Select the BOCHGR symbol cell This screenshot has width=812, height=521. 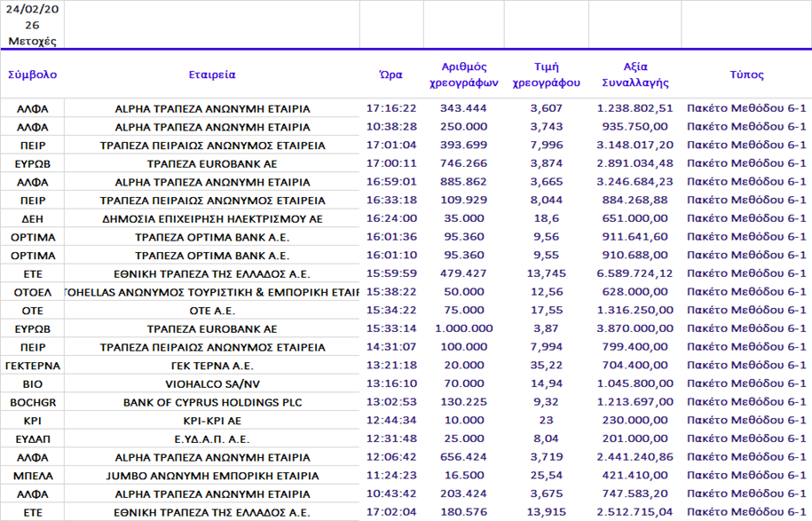click(x=32, y=402)
